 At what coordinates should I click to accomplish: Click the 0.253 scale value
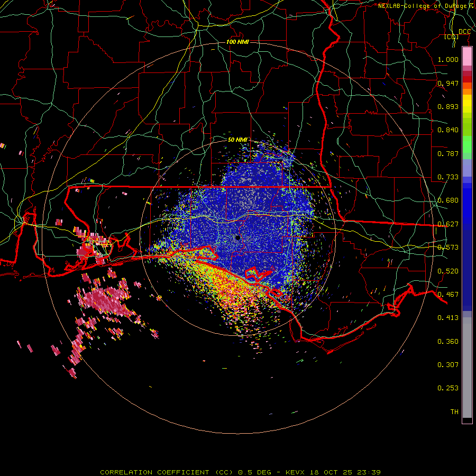[x=448, y=388]
